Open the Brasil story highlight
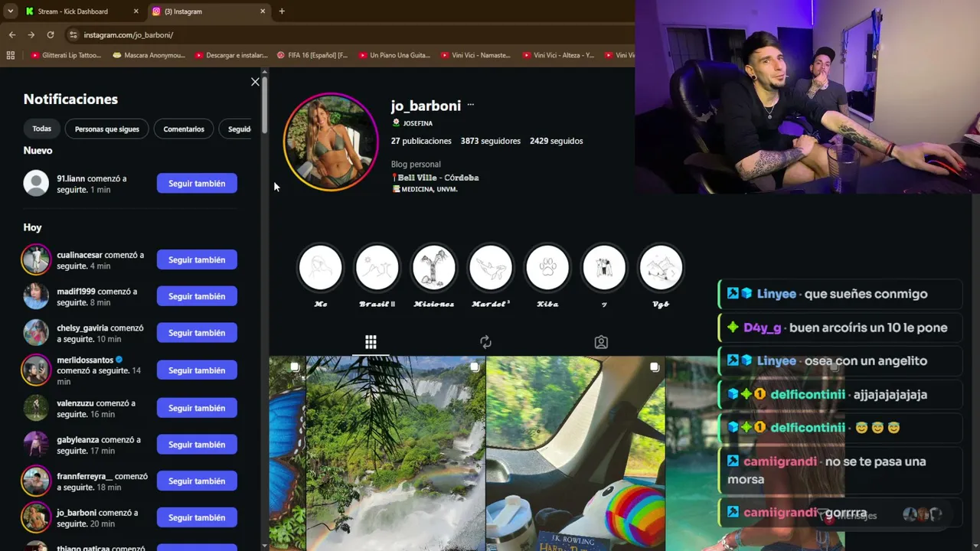The height and width of the screenshot is (551, 980). (x=377, y=268)
